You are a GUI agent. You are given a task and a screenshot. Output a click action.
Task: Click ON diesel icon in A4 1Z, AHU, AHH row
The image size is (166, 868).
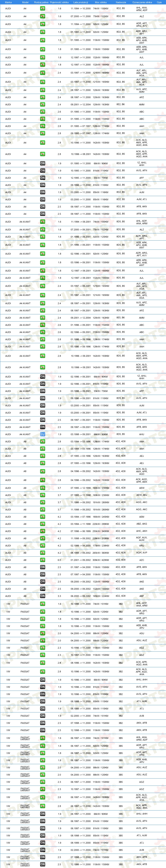[42, 163]
